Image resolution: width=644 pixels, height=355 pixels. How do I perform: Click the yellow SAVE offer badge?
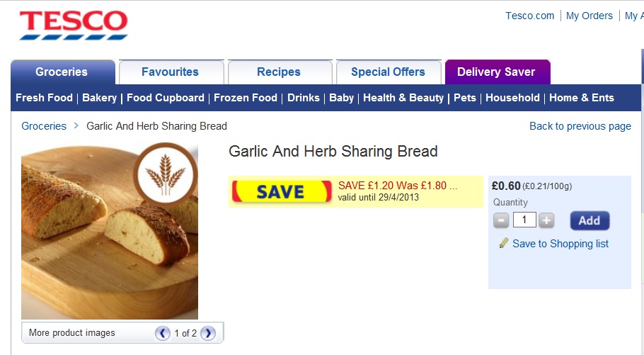coord(282,191)
